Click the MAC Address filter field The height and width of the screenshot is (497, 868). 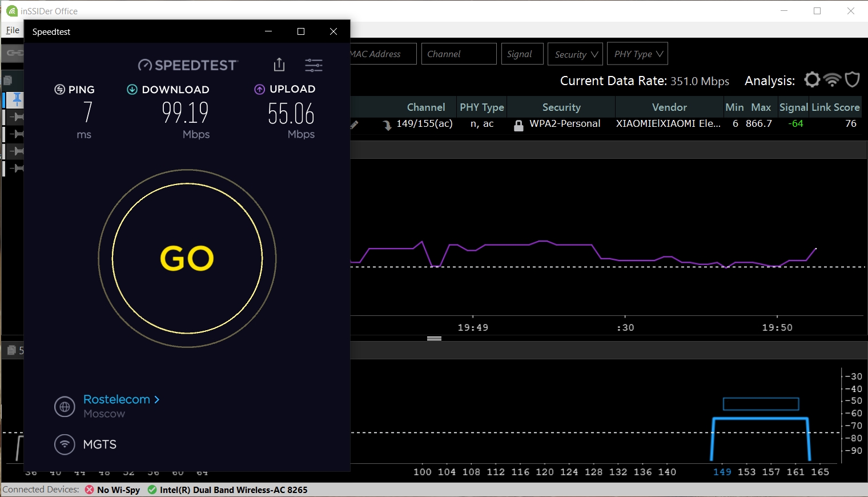pyautogui.click(x=383, y=54)
